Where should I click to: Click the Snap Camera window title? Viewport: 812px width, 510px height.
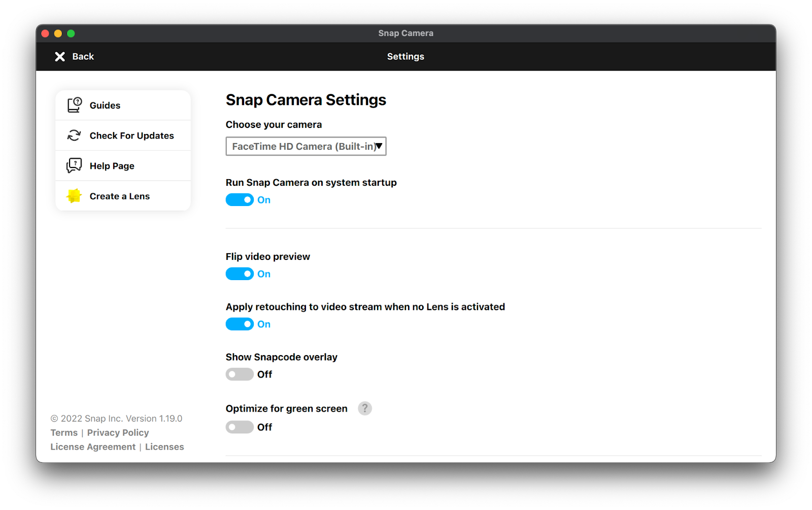coord(405,33)
